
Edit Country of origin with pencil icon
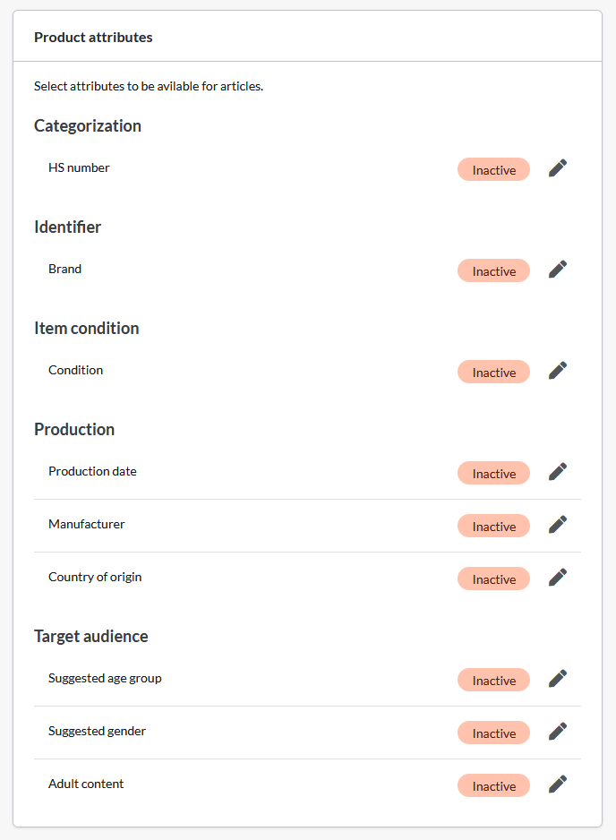(558, 578)
